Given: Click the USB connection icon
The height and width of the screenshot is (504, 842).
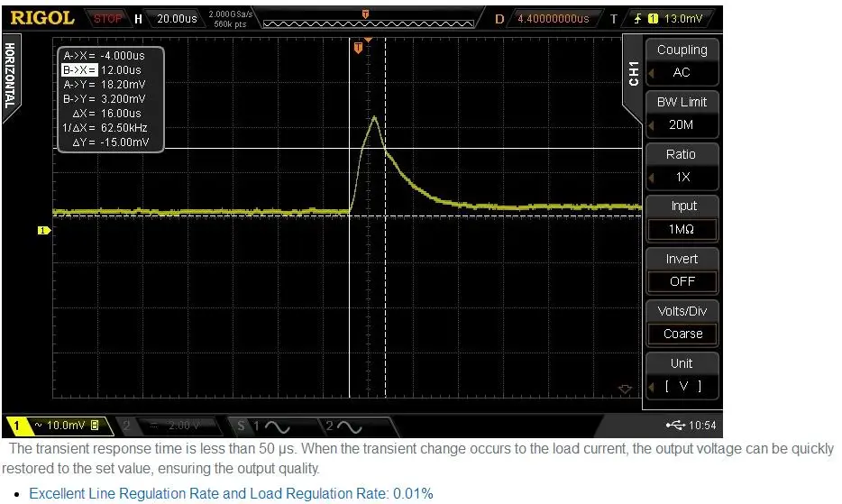Looking at the screenshot, I should (675, 426).
